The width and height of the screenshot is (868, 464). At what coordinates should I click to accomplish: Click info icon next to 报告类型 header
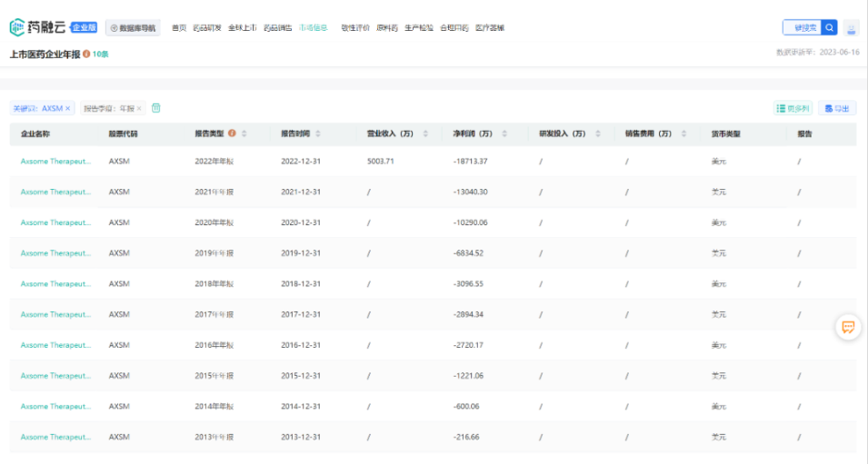tap(232, 133)
